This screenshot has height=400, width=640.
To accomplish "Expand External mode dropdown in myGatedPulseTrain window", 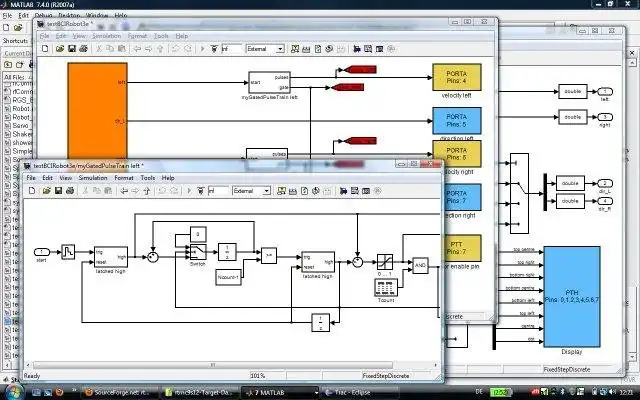I will tap(266, 191).
